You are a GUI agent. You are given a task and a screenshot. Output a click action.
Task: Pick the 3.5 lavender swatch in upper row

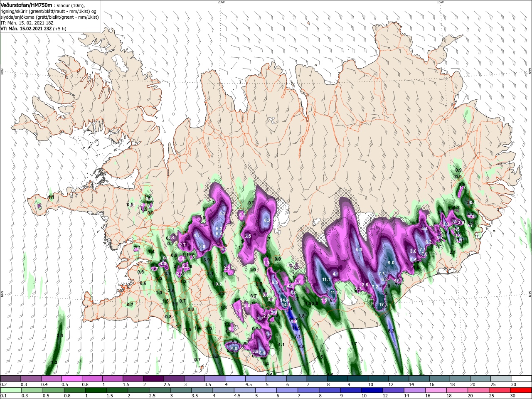pos(214,379)
